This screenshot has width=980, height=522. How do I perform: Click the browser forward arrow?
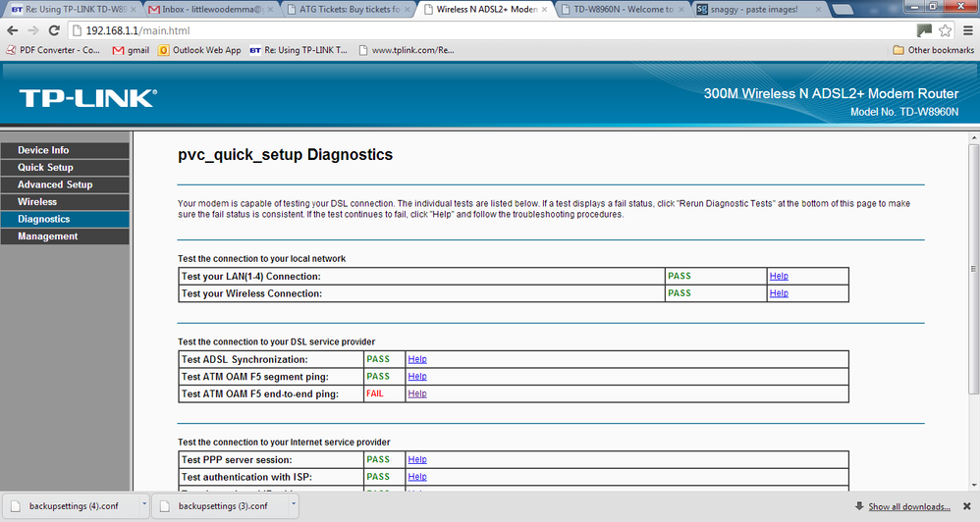coord(33,30)
